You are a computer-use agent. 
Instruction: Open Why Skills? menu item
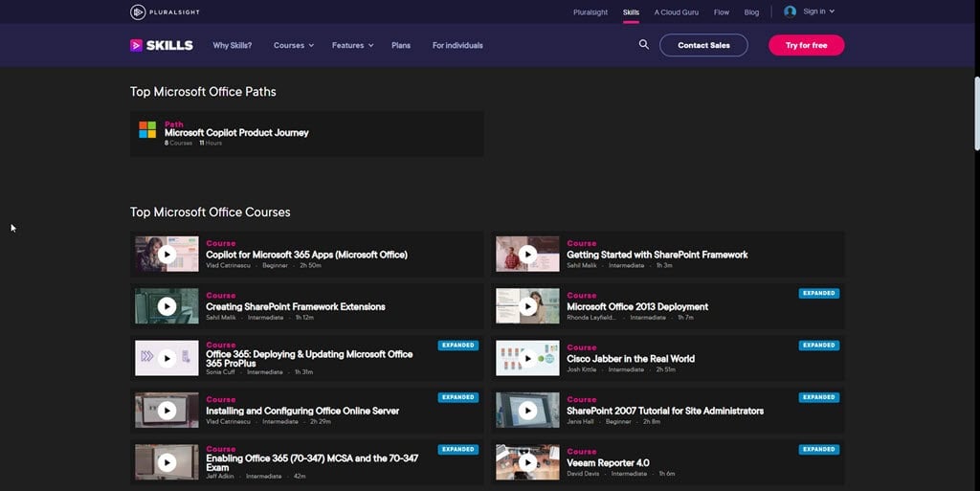[232, 46]
